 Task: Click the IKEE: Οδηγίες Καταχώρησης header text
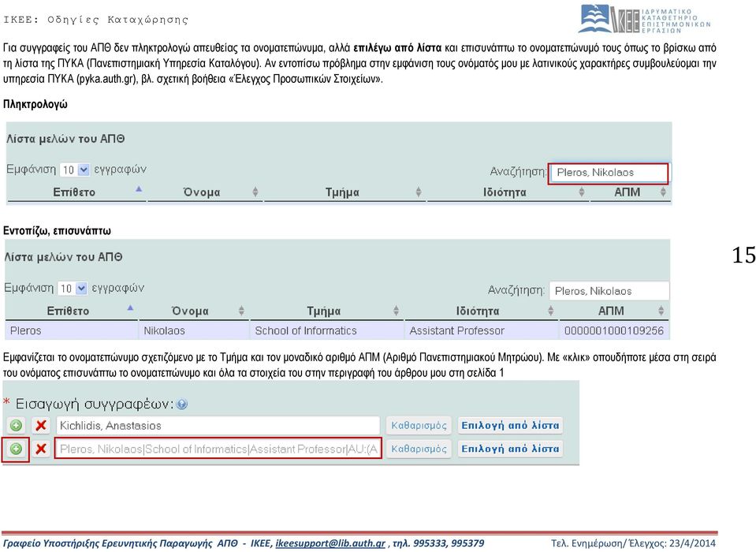click(x=95, y=20)
